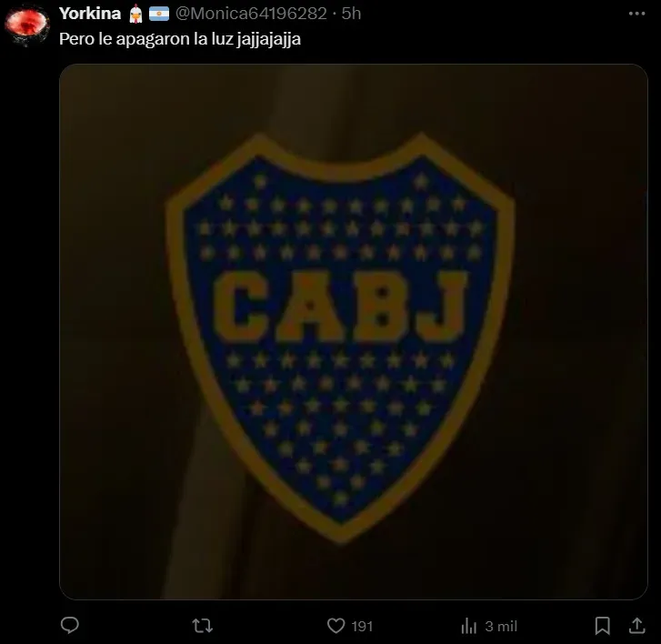The width and height of the screenshot is (661, 644).
Task: Open the three-dot more options menu
Action: pos(636,14)
